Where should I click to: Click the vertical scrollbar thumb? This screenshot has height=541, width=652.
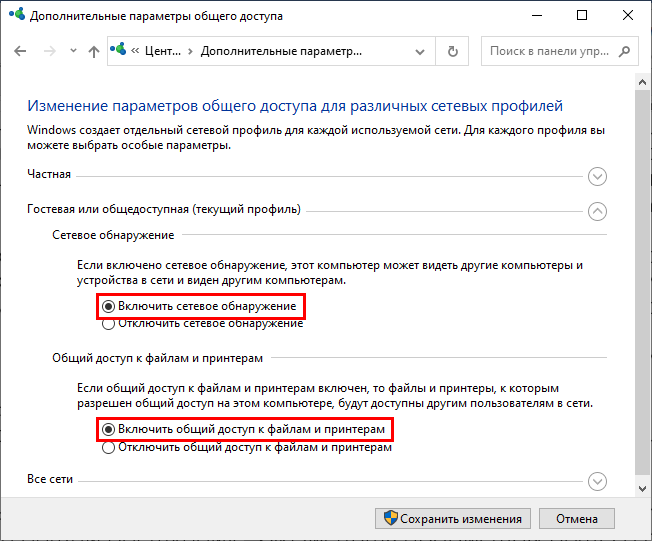point(642,282)
